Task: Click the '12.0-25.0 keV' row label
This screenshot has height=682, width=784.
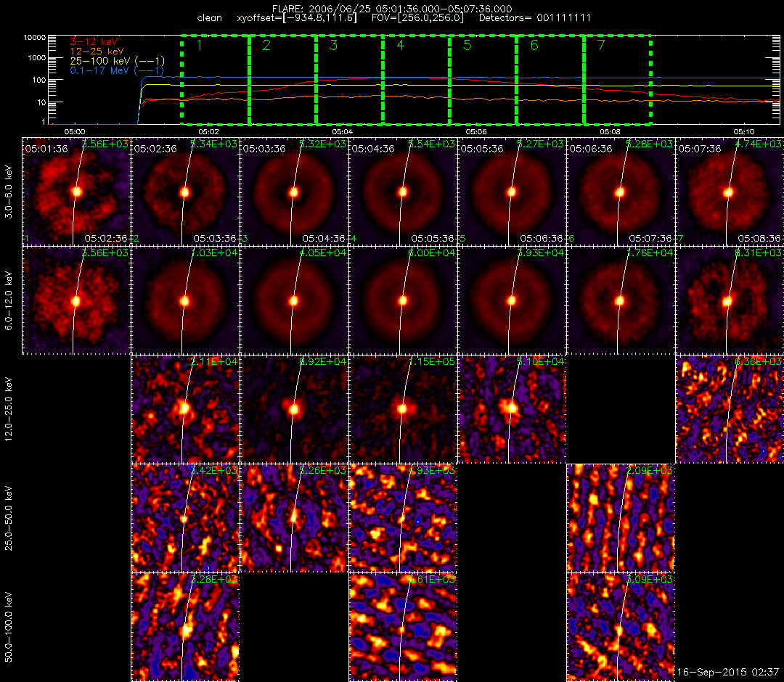Action: pos(9,409)
